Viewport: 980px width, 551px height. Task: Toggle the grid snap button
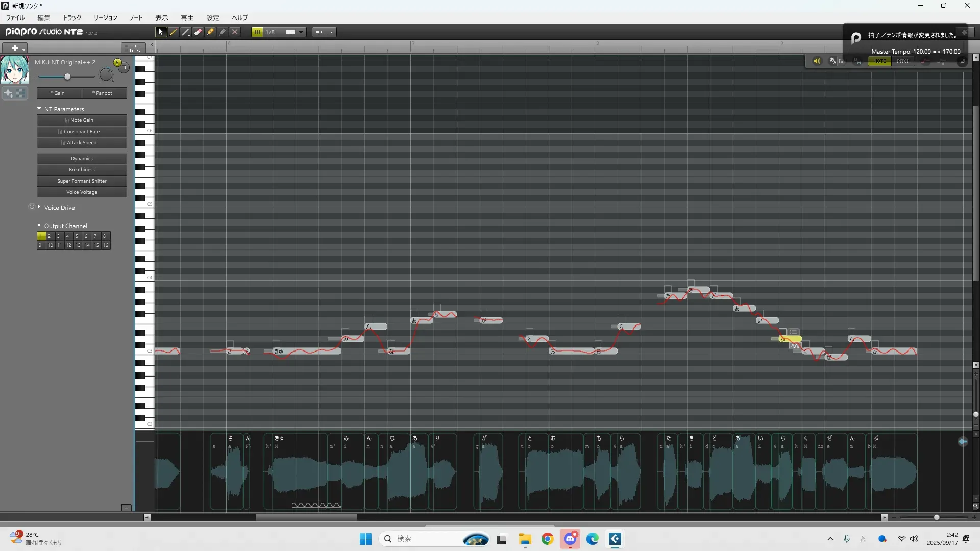tap(257, 32)
